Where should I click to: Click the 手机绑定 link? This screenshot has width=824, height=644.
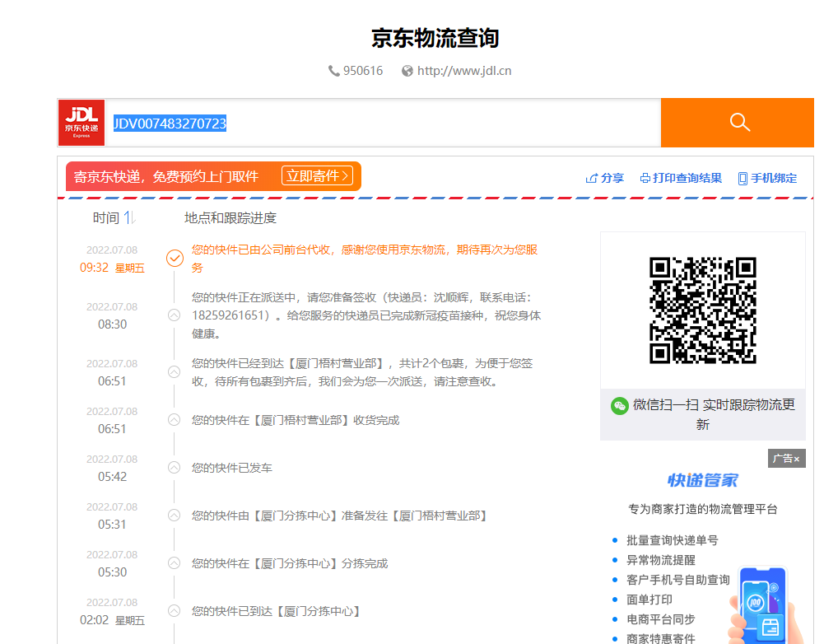[x=774, y=178]
